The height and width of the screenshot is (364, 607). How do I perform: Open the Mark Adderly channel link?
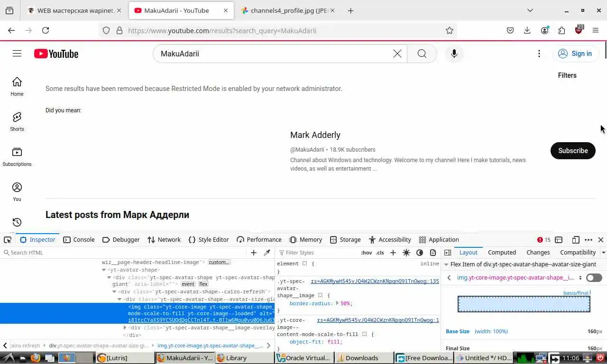tap(315, 135)
